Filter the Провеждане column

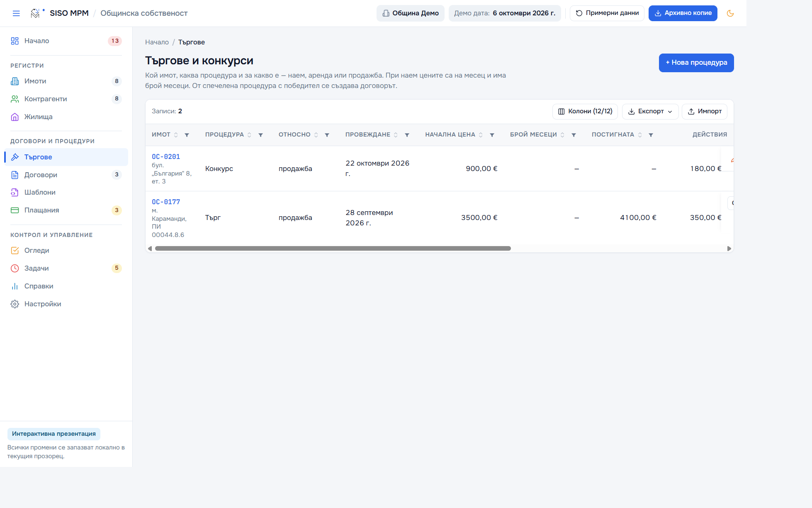407,135
